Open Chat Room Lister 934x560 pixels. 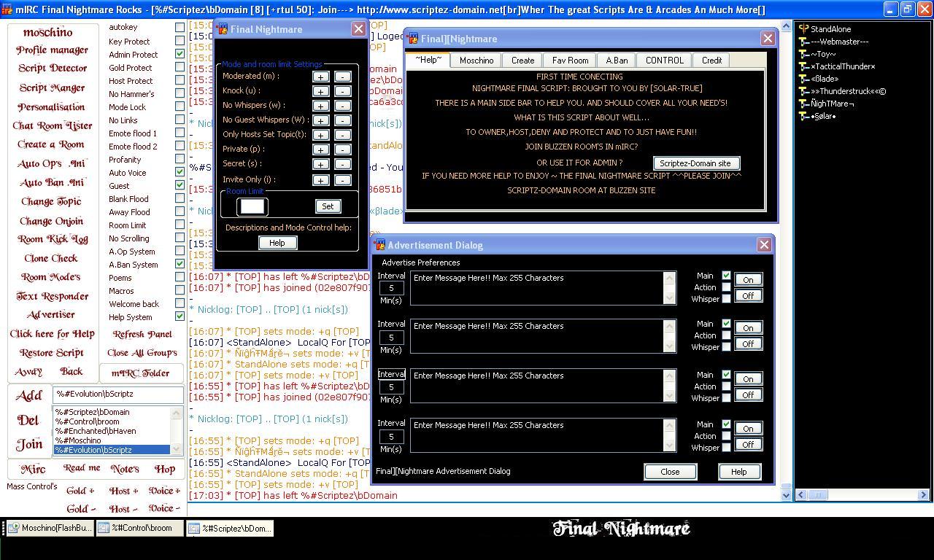click(52, 125)
